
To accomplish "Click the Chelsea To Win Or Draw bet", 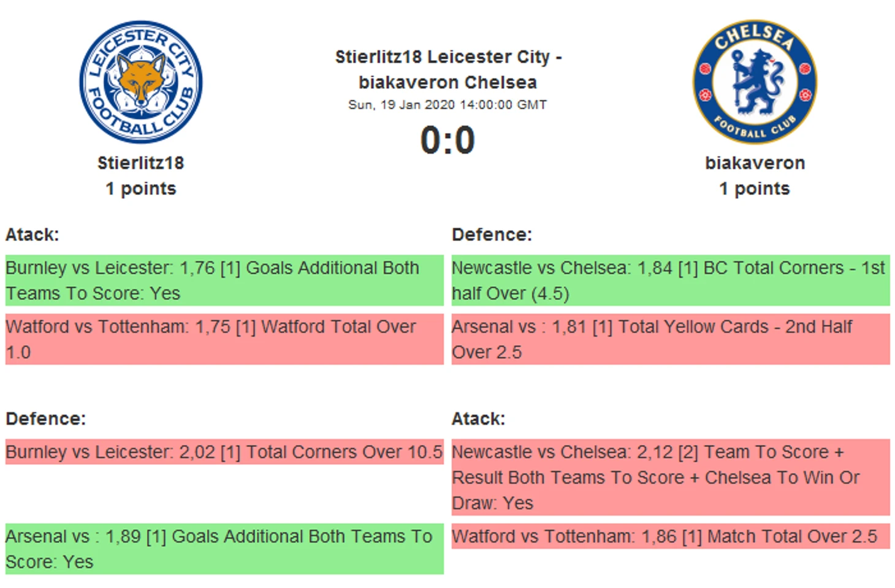I will [x=671, y=477].
